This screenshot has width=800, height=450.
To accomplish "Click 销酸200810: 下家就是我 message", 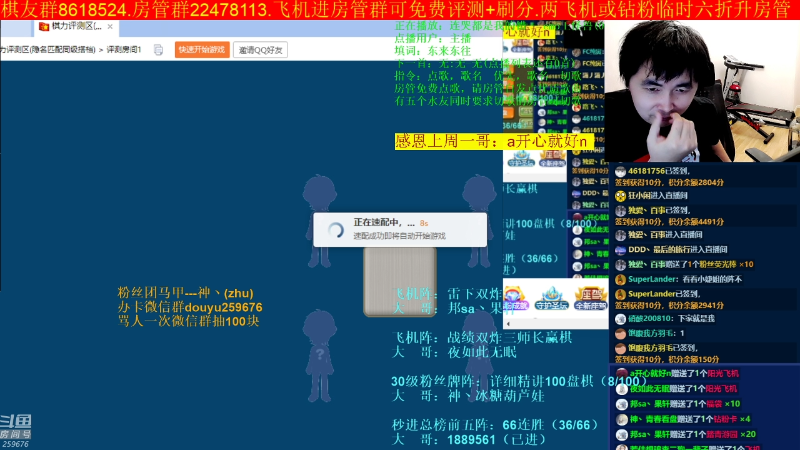I will (671, 318).
